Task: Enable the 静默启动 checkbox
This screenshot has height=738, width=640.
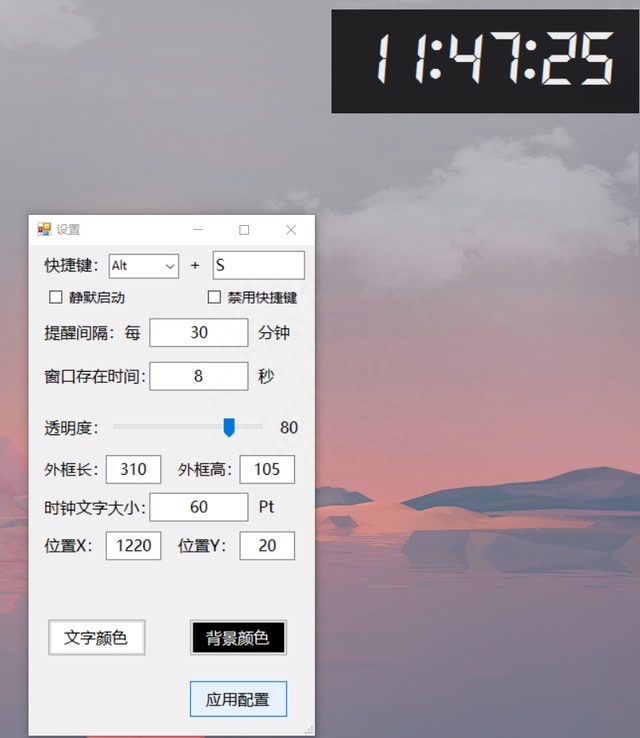Action: (56, 297)
